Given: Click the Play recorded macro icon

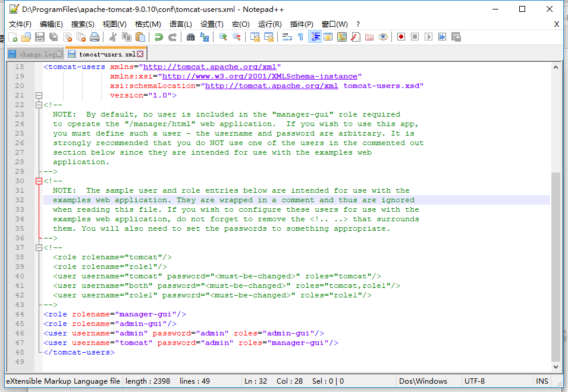Looking at the screenshot, I should point(429,37).
